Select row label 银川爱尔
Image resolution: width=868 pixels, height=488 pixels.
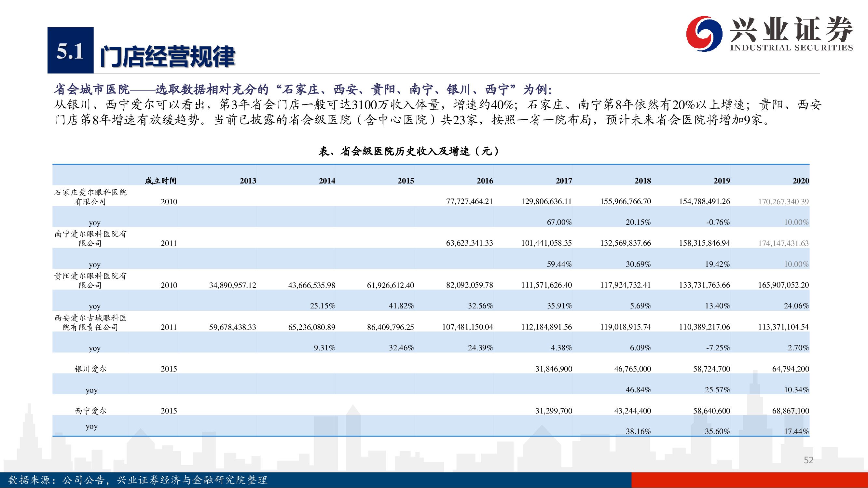click(x=90, y=369)
